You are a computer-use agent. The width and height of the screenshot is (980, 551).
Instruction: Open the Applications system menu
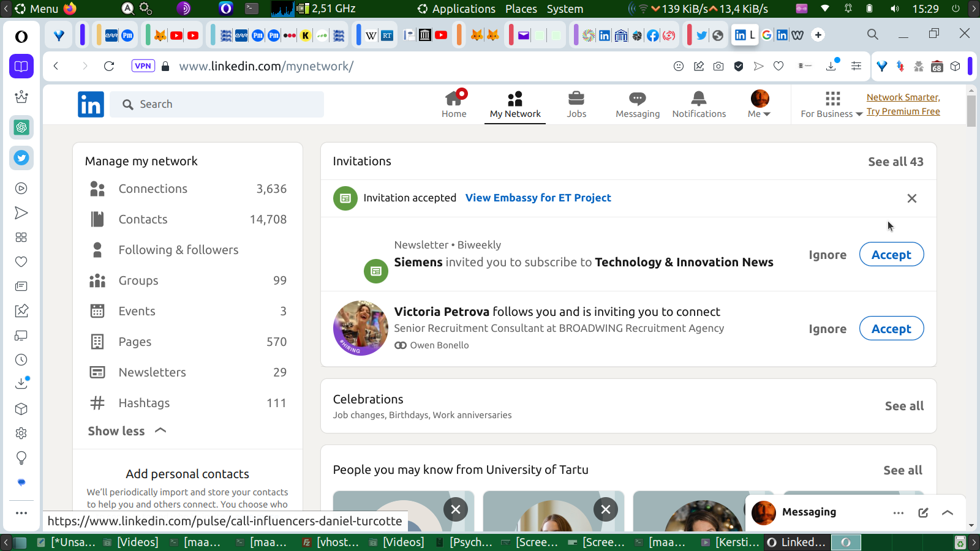pos(464,9)
